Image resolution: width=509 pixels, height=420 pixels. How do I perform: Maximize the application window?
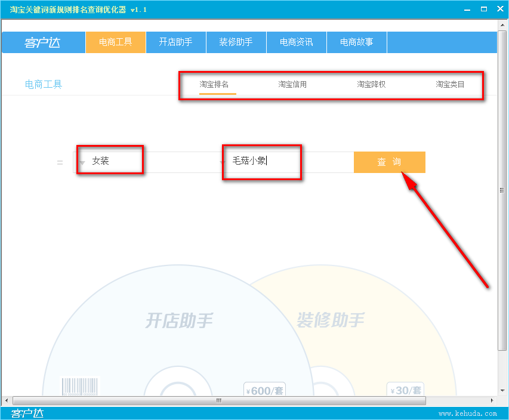click(484, 9)
